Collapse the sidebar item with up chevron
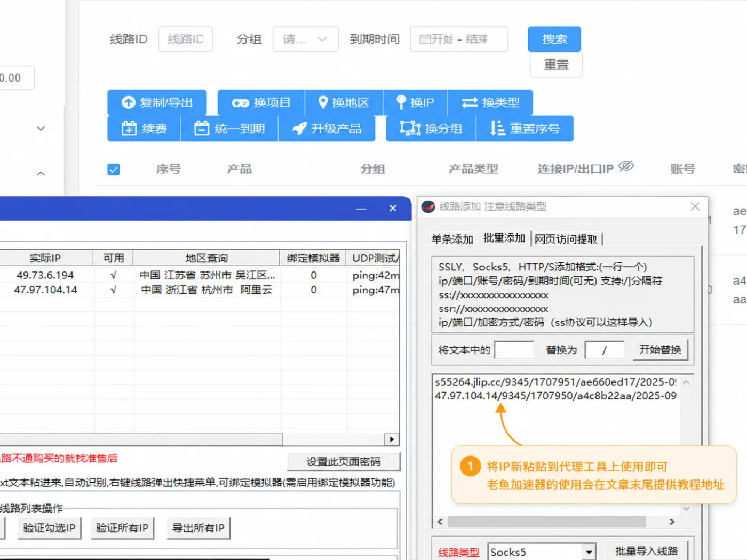Screen dimensions: 747x560 coord(41,174)
